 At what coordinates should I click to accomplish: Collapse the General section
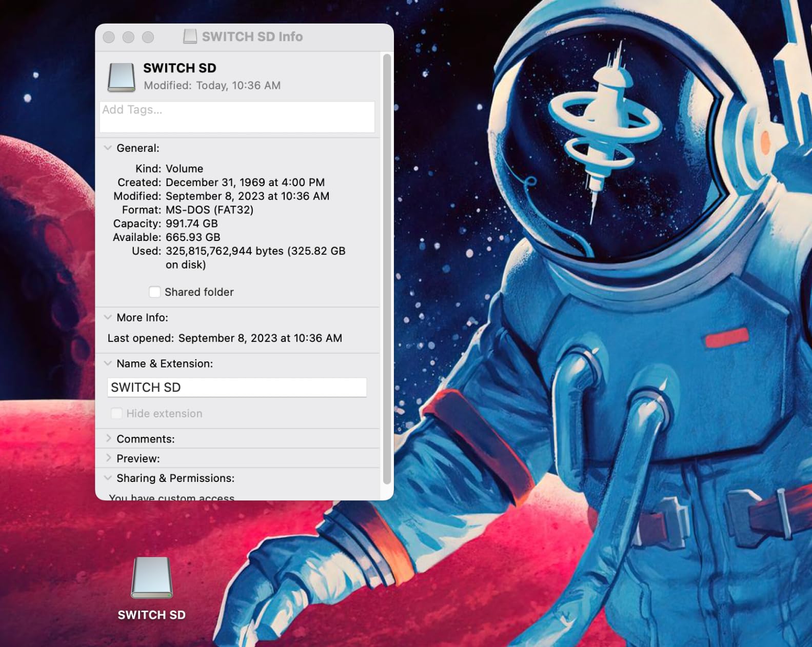click(x=108, y=148)
